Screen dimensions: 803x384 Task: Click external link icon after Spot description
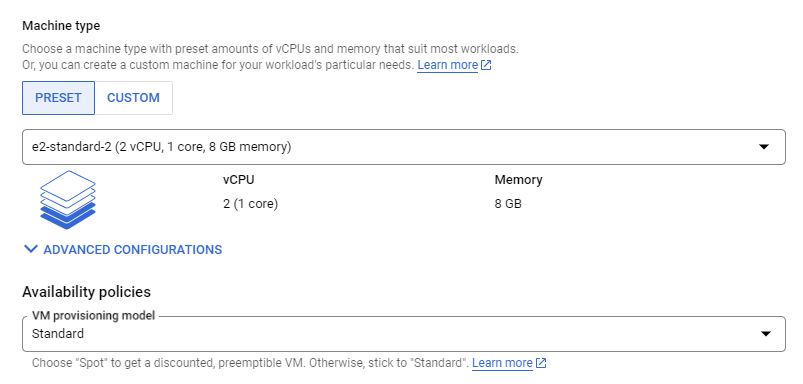coord(541,363)
